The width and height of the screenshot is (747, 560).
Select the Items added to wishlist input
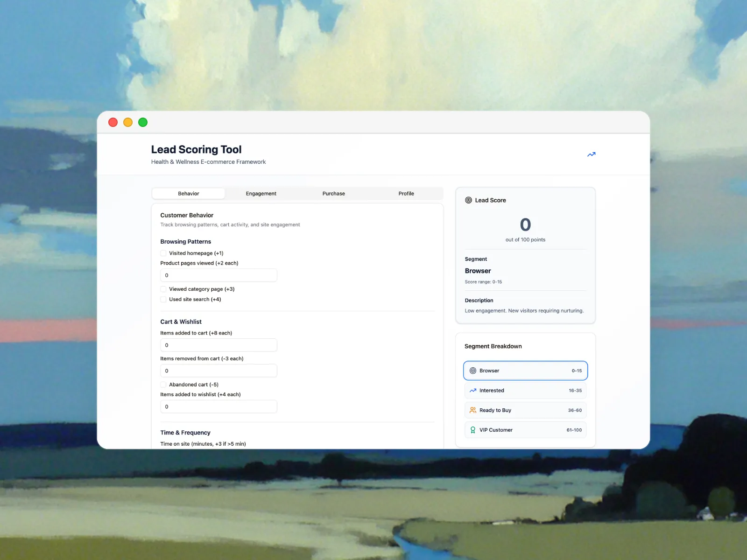[x=218, y=407]
